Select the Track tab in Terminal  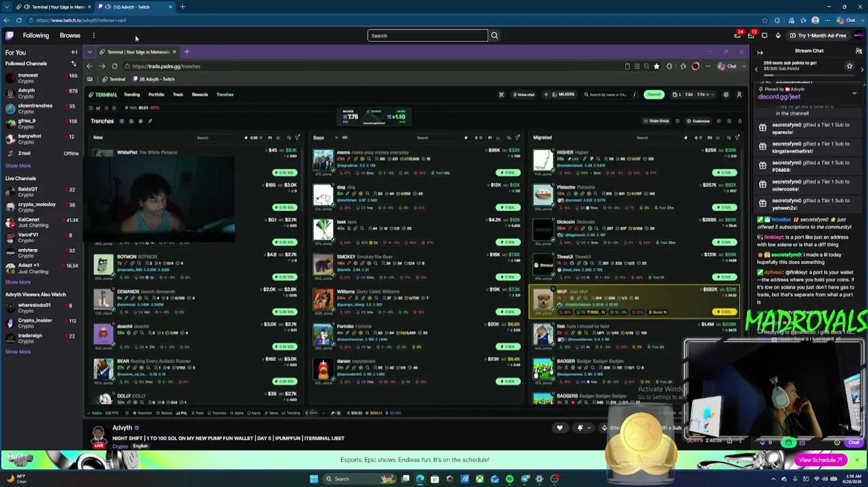(x=178, y=95)
